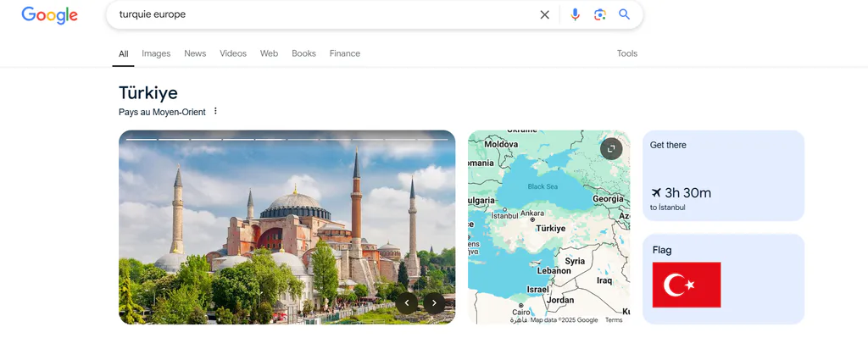Screen dimensions: 868x338
Task: Click the 'Türkiye' heading
Action: click(x=147, y=93)
